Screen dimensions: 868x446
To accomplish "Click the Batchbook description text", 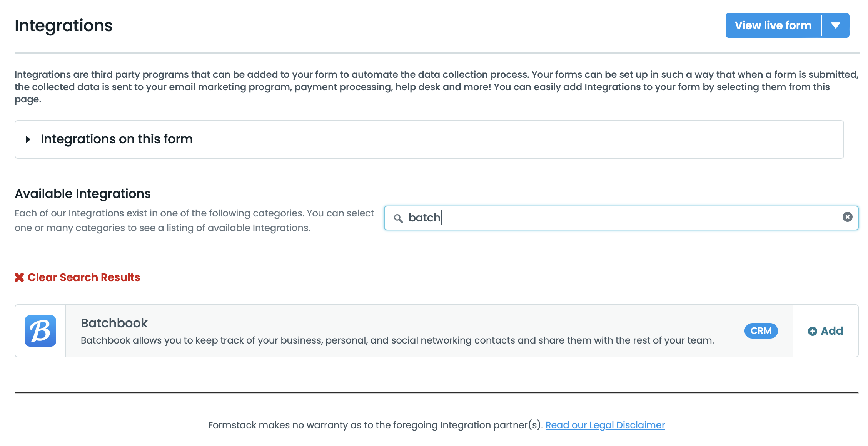I will pos(397,340).
